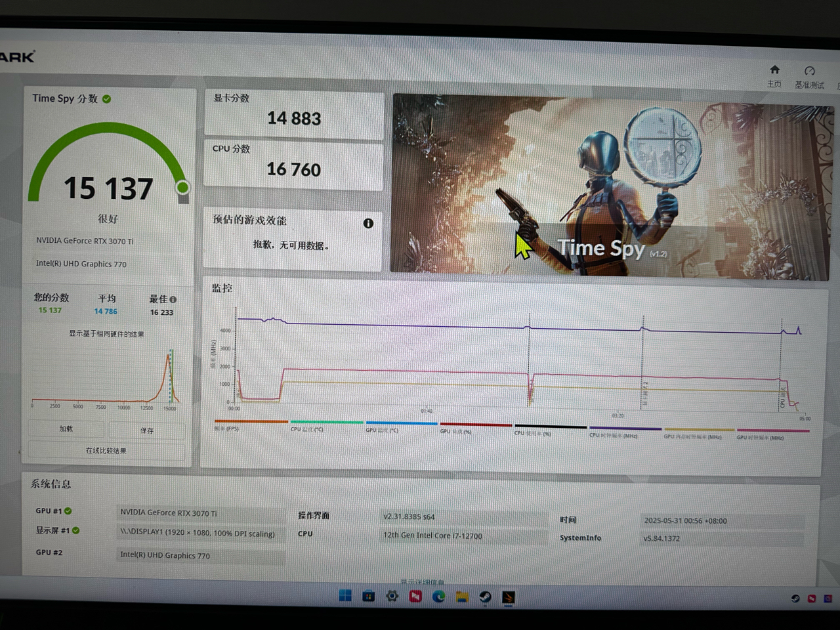
Task: Click the 保存 button to save results
Action: tap(146, 430)
